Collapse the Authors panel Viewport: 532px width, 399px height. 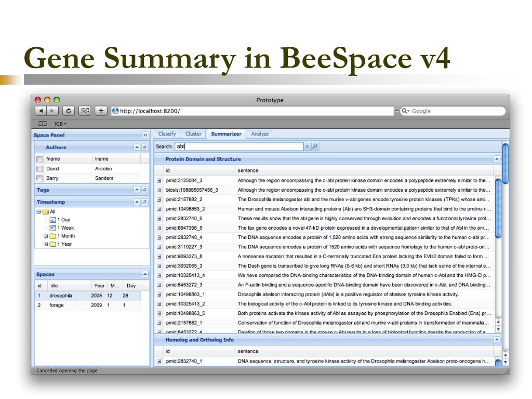coord(137,147)
